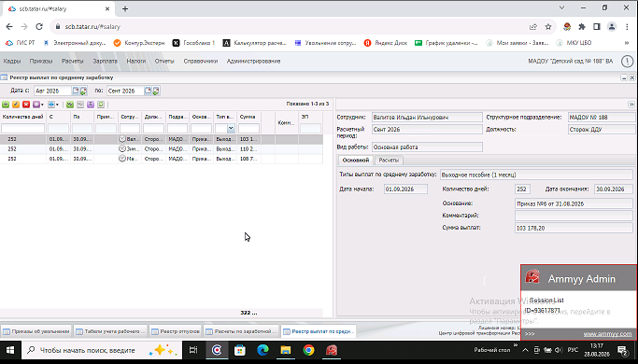Open the 'Администрирование' menu
The image size is (638, 364).
tap(253, 61)
